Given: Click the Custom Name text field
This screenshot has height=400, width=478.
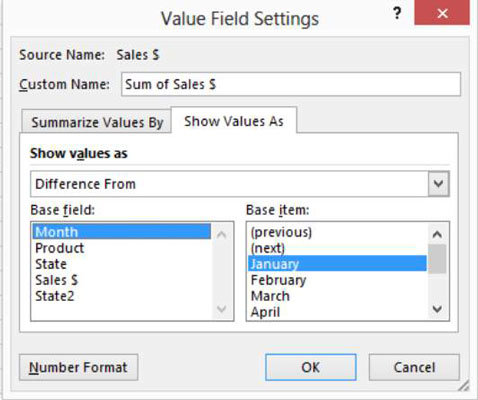Looking at the screenshot, I should 291,84.
